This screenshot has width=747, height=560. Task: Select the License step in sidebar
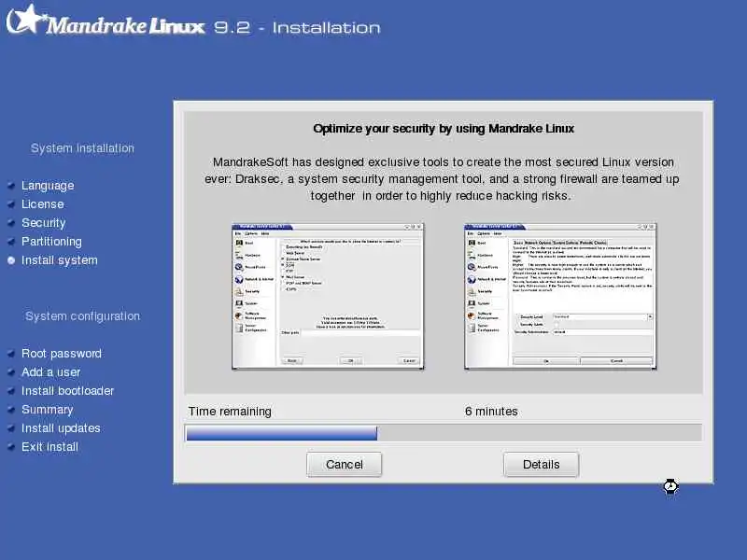click(x=42, y=204)
